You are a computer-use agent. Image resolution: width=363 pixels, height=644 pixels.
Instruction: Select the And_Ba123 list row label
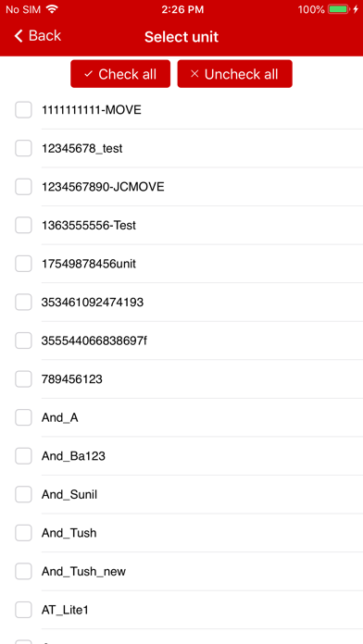(x=73, y=456)
